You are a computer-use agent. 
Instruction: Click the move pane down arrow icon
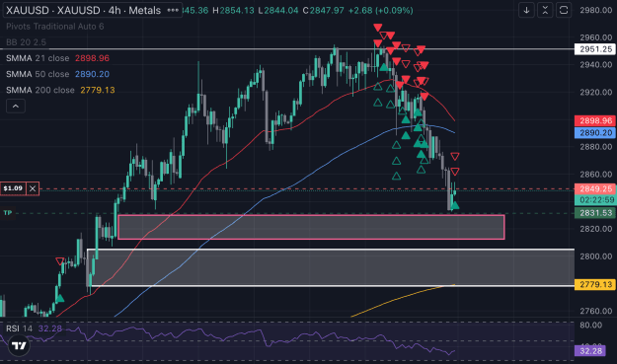pyautogui.click(x=526, y=10)
